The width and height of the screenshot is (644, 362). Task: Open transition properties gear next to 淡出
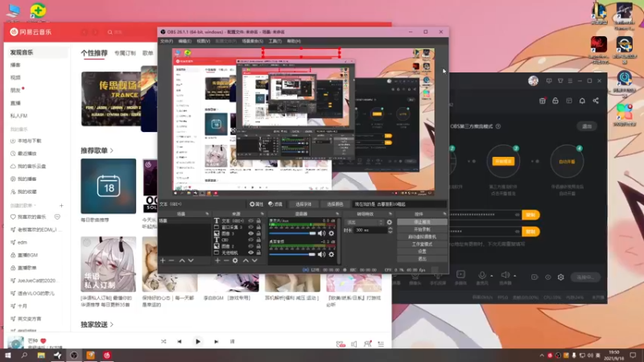point(390,223)
